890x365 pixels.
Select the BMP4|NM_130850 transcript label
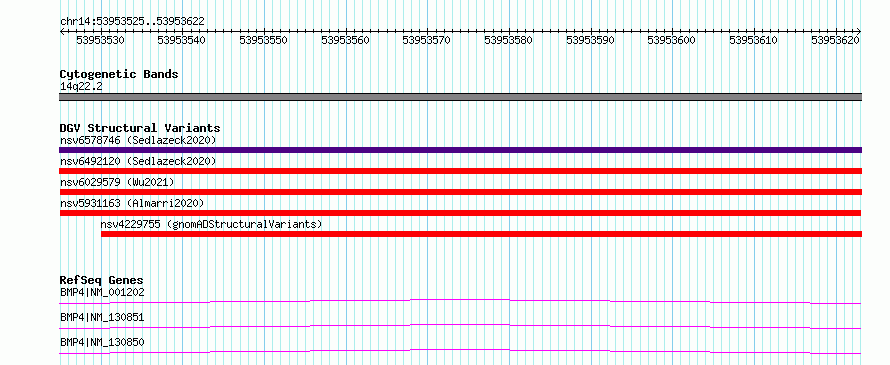[102, 342]
